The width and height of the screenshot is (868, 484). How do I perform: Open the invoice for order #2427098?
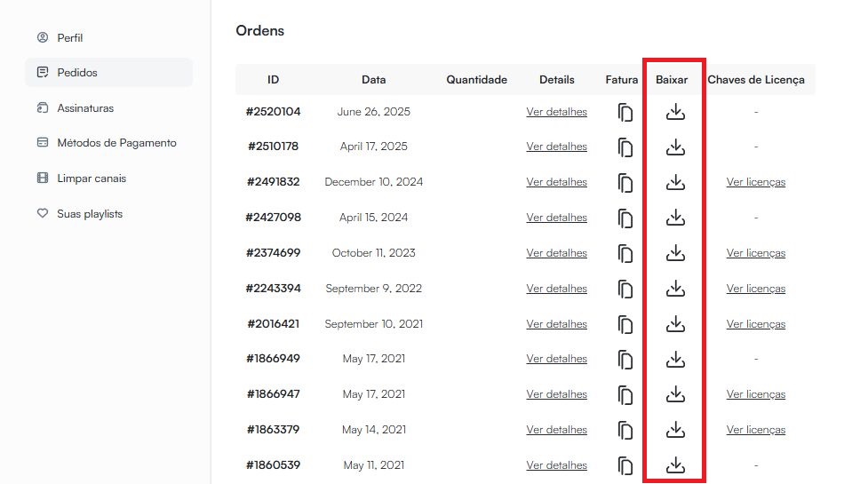[625, 218]
